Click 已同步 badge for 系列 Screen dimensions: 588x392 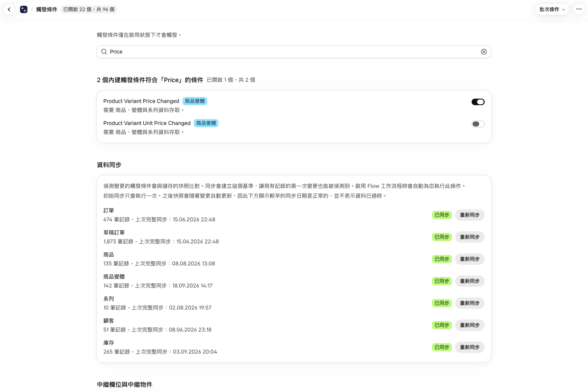coord(442,303)
